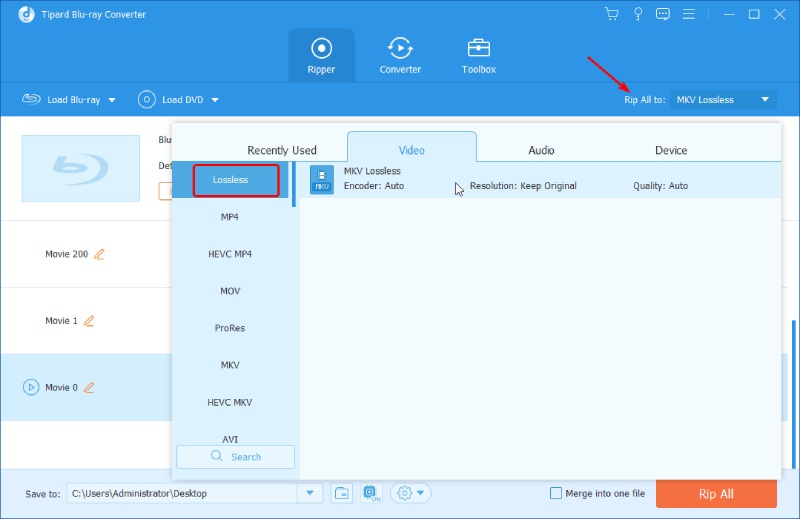
Task: Enable Merge into one file
Action: (x=556, y=493)
